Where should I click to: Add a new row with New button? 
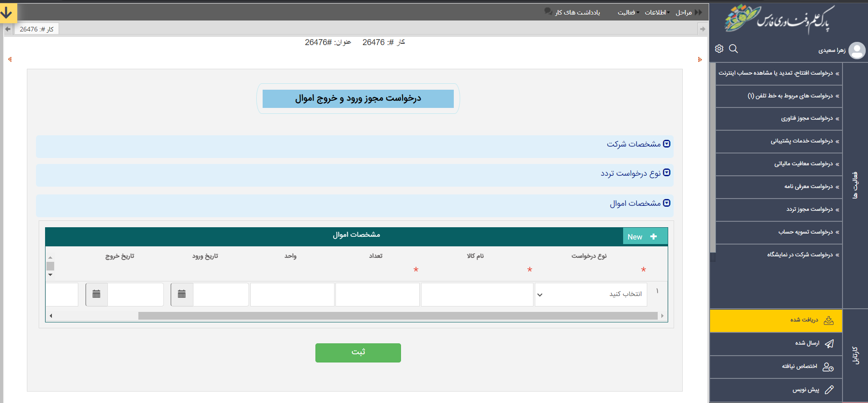pyautogui.click(x=645, y=236)
